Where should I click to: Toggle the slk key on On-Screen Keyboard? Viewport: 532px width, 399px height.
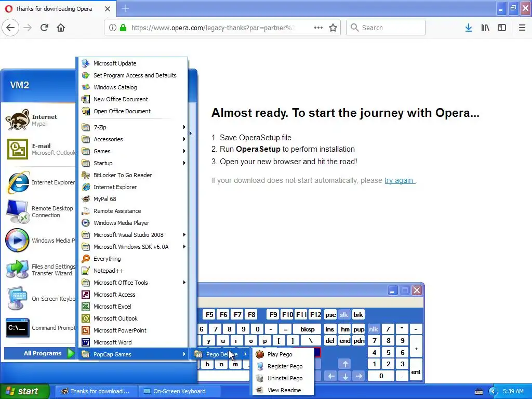coord(344,314)
